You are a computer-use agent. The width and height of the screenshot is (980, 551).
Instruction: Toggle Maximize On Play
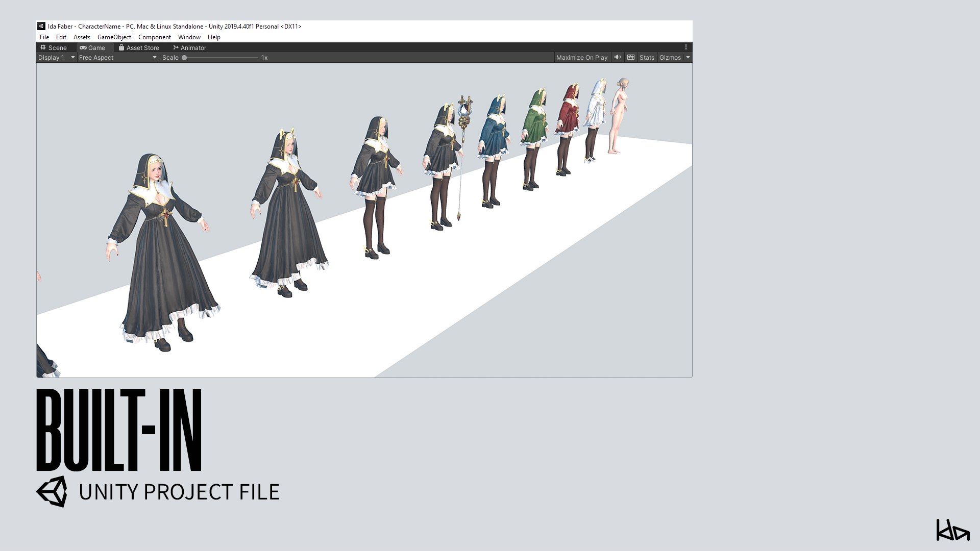pyautogui.click(x=581, y=58)
